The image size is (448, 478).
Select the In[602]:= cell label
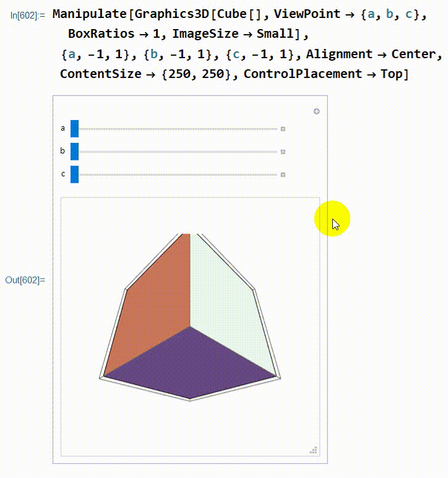point(28,15)
